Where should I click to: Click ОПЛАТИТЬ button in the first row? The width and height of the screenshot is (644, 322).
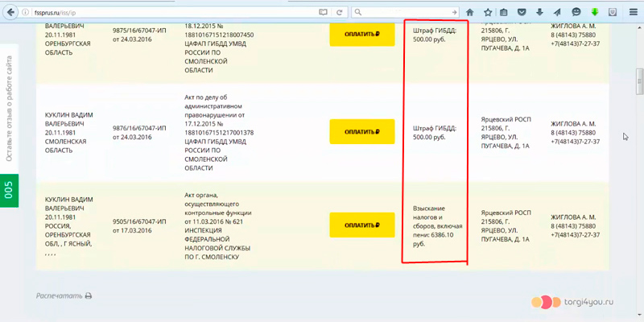coord(361,34)
